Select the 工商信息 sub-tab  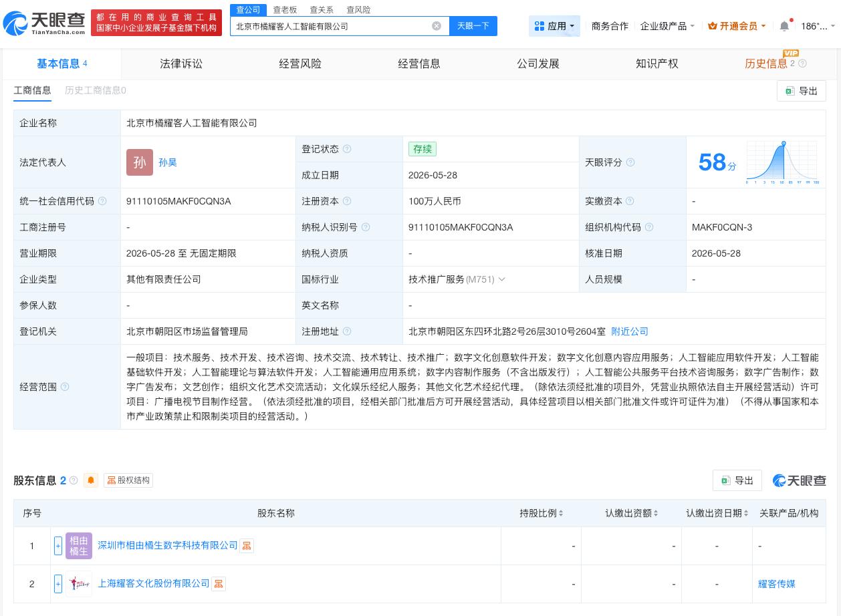coord(32,90)
